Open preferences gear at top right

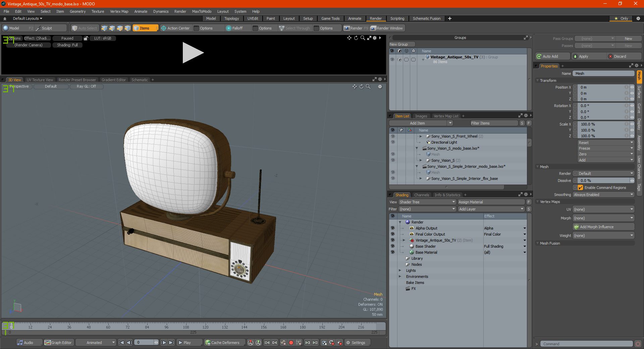638,18
